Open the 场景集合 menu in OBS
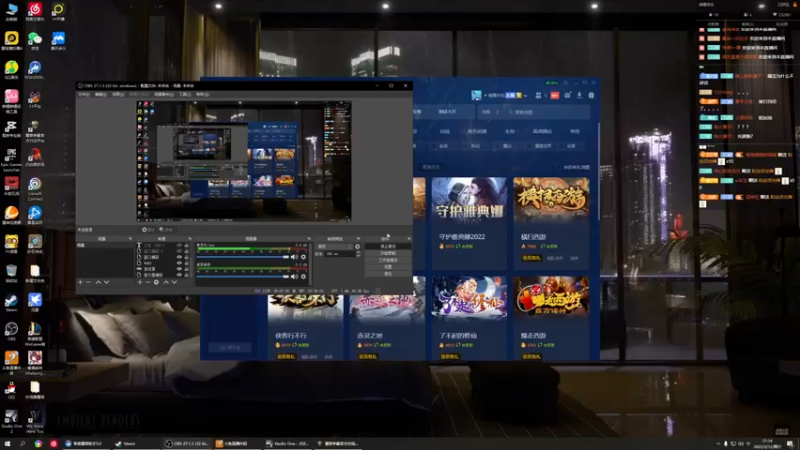 pyautogui.click(x=163, y=94)
